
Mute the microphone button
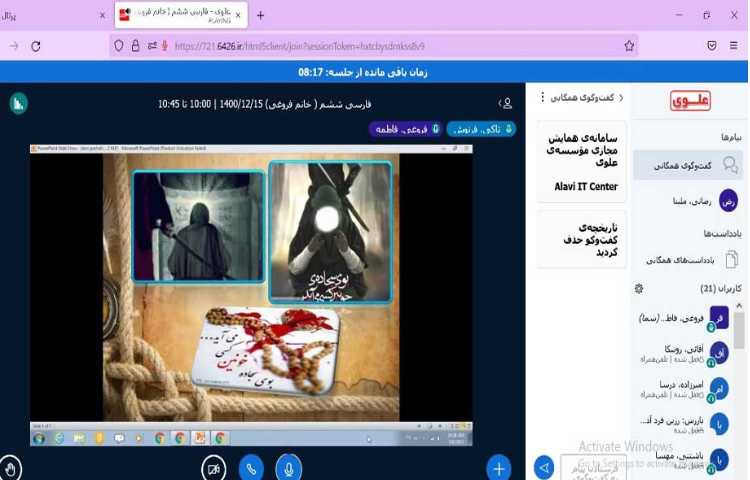tap(288, 469)
